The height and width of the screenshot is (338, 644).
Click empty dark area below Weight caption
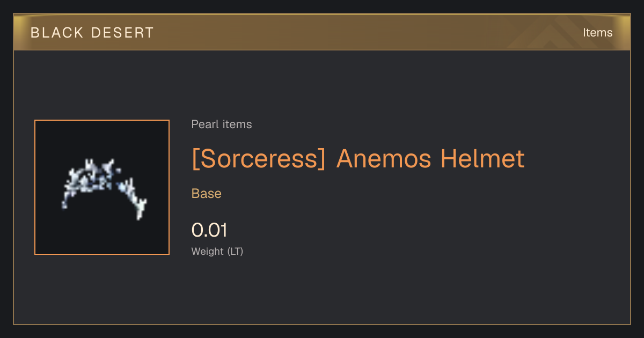322,292
